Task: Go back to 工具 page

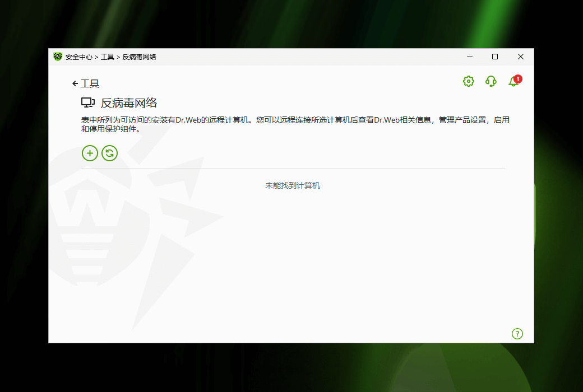Action: (86, 83)
